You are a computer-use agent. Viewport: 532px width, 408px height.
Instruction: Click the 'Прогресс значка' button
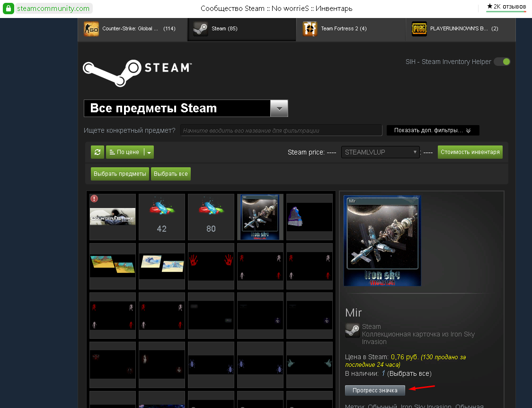pyautogui.click(x=375, y=390)
